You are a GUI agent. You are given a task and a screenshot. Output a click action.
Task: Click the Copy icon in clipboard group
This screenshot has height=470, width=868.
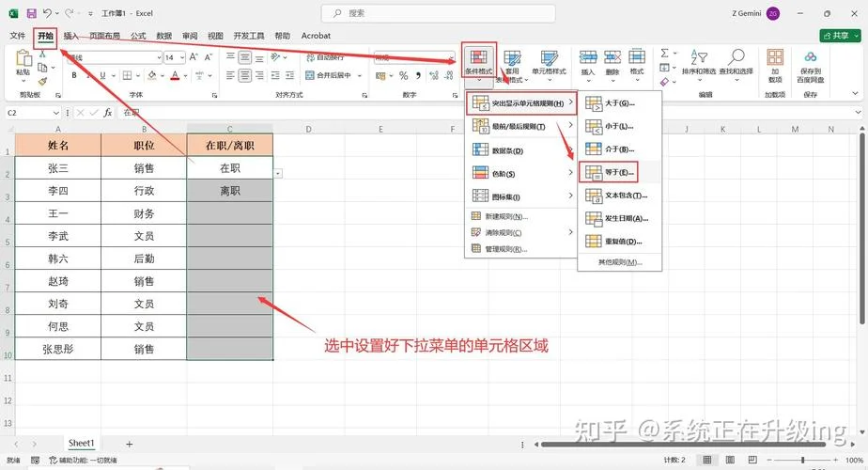point(42,68)
